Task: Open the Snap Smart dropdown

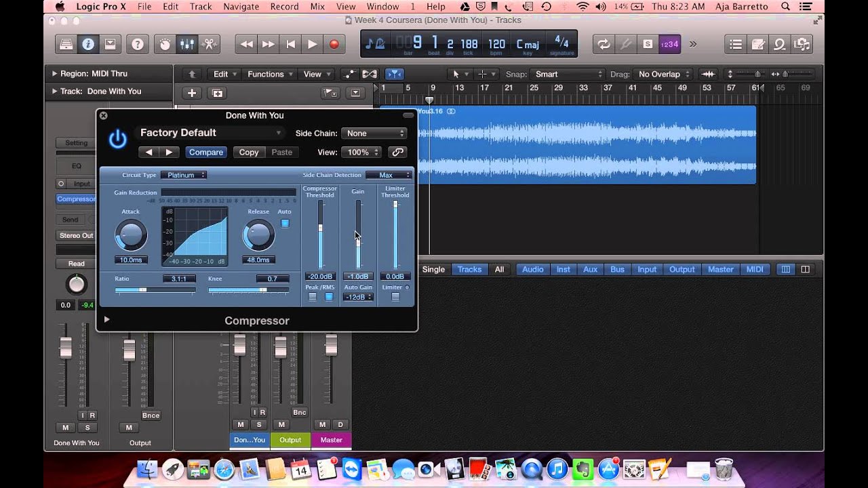Action: point(567,74)
